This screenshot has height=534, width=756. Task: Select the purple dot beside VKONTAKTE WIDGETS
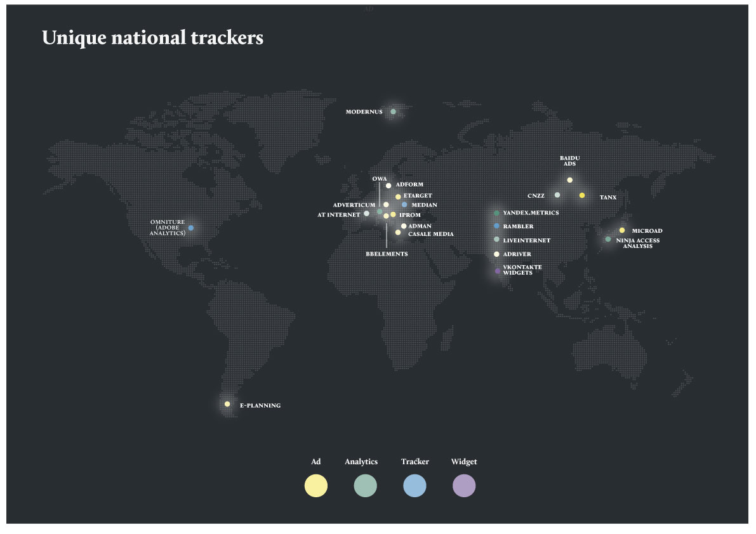pyautogui.click(x=497, y=271)
